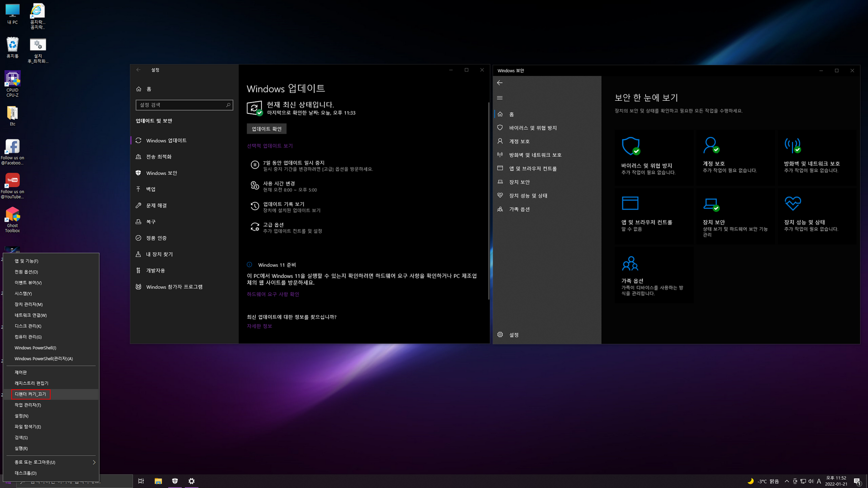The height and width of the screenshot is (488, 868).
Task: Select Apps and Features in the context menu
Action: 51,261
